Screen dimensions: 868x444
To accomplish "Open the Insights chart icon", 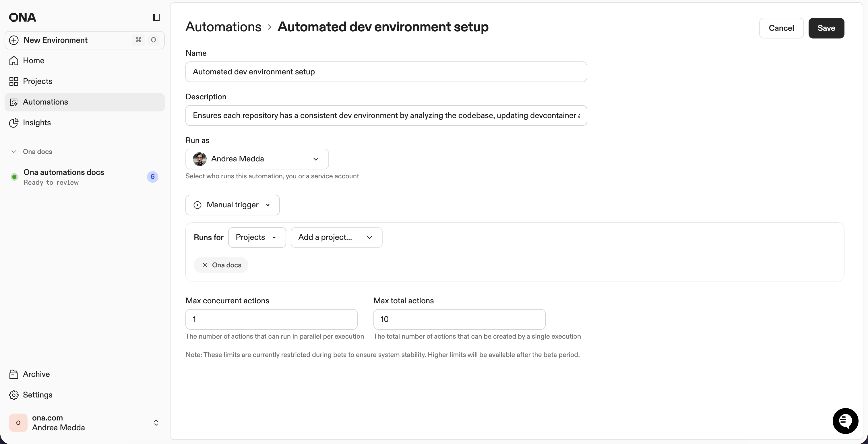I will tap(13, 123).
